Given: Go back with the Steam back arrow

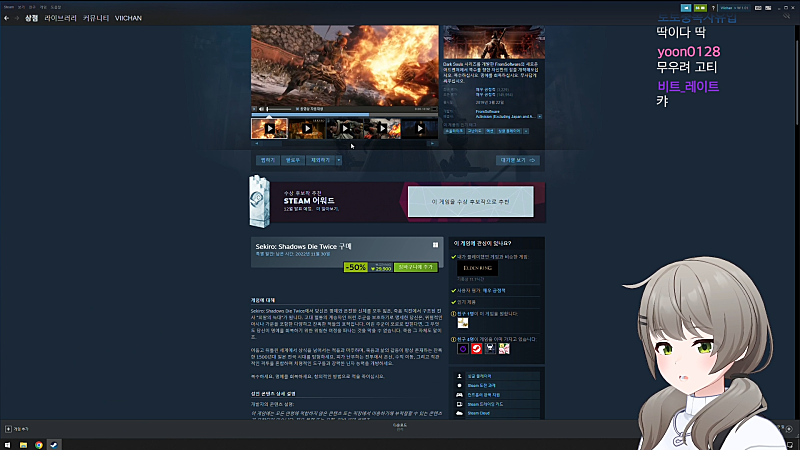Looking at the screenshot, I should pyautogui.click(x=6, y=18).
